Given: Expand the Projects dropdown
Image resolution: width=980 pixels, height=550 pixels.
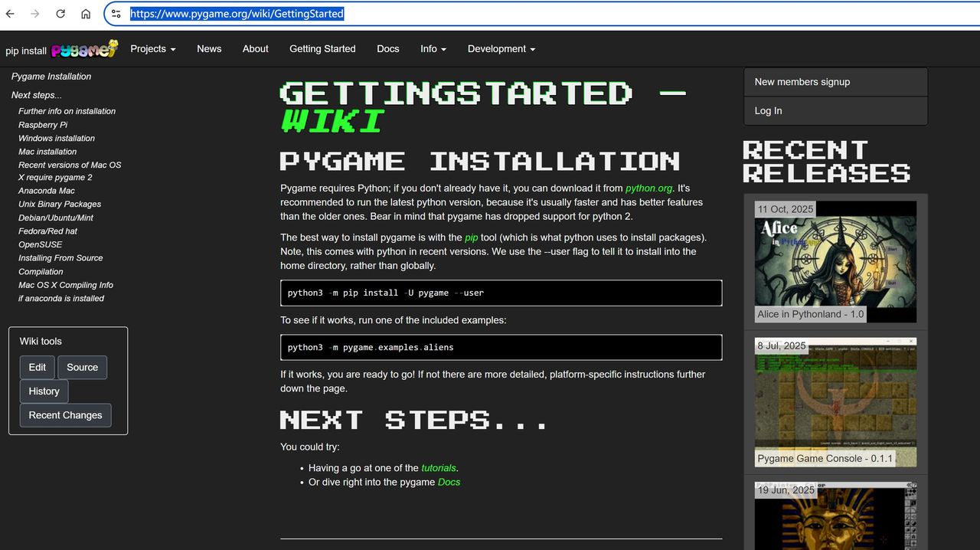Looking at the screenshot, I should [x=152, y=49].
